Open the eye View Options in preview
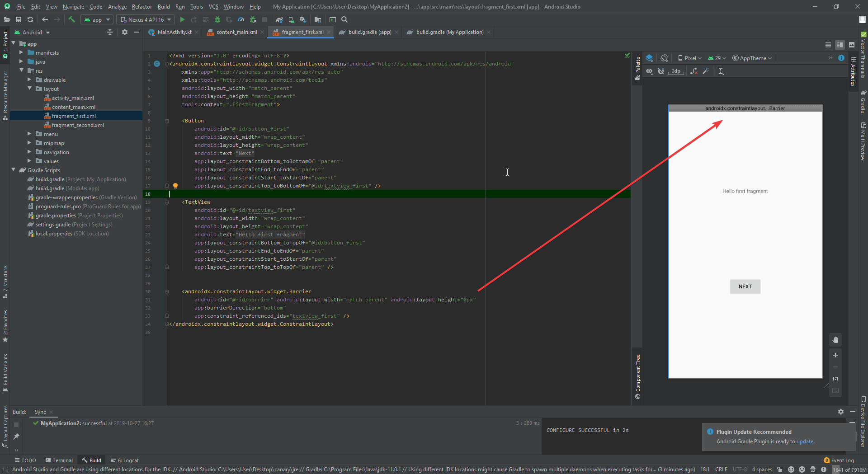868x474 pixels. coord(649,71)
